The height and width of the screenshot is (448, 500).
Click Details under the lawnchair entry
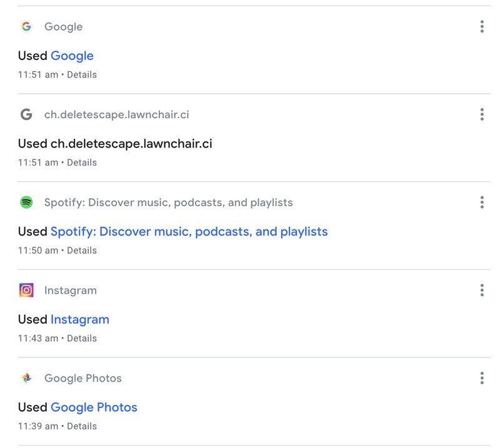click(x=84, y=162)
